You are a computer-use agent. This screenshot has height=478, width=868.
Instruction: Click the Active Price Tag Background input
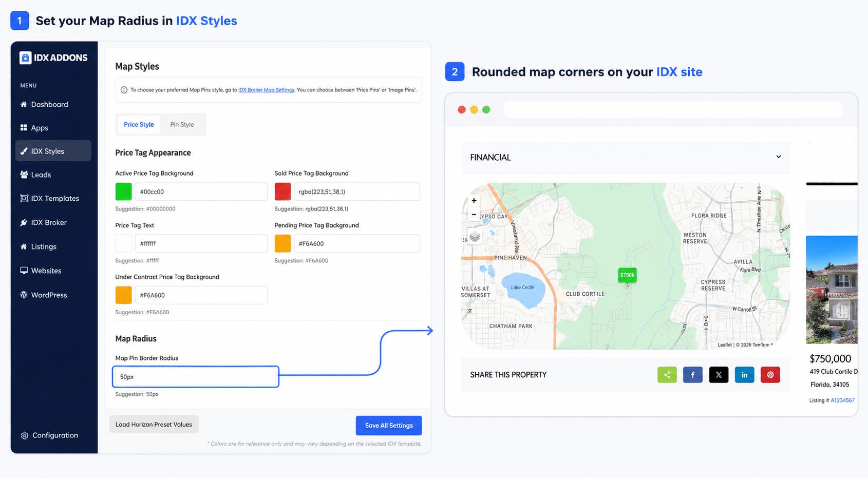[201, 192]
